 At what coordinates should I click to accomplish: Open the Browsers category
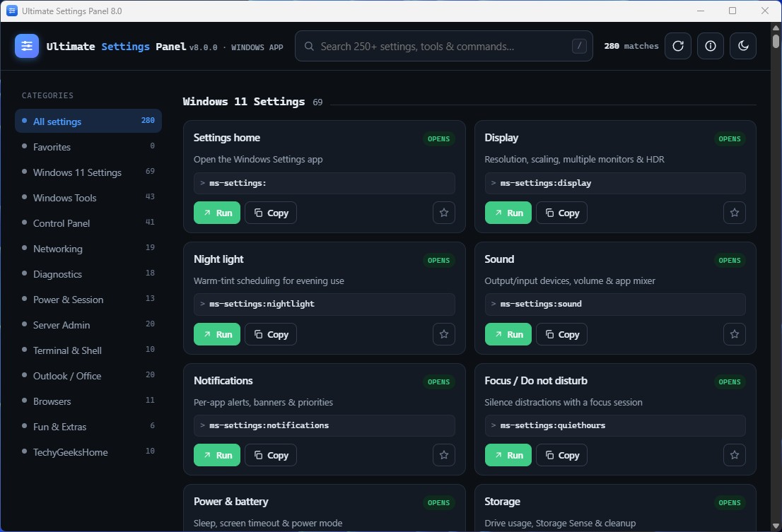coord(88,401)
